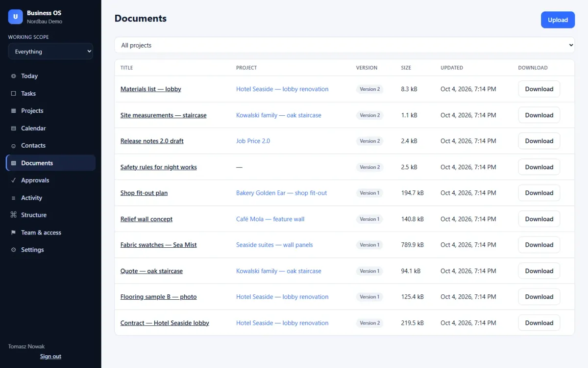Click the Contacts sidebar icon

tap(13, 146)
